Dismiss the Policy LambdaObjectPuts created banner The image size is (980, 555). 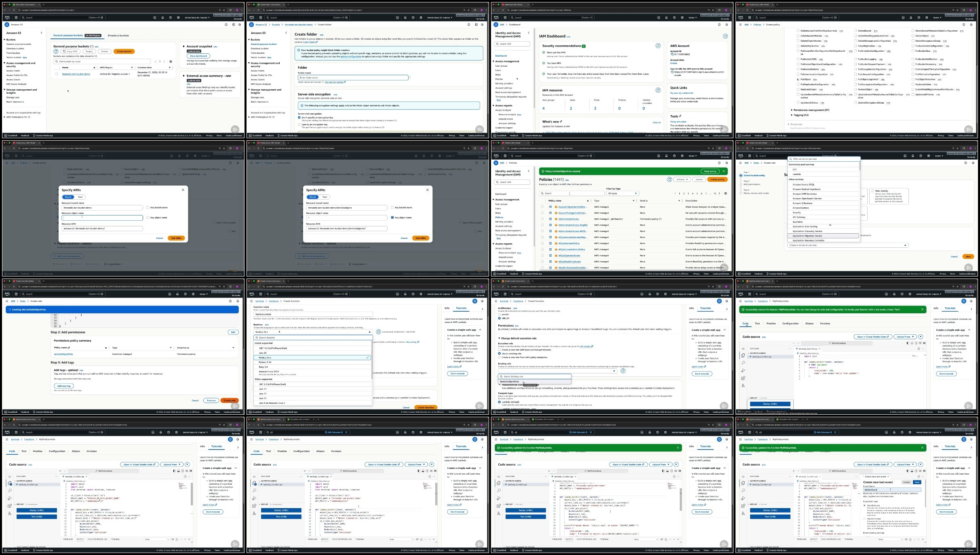click(x=724, y=171)
